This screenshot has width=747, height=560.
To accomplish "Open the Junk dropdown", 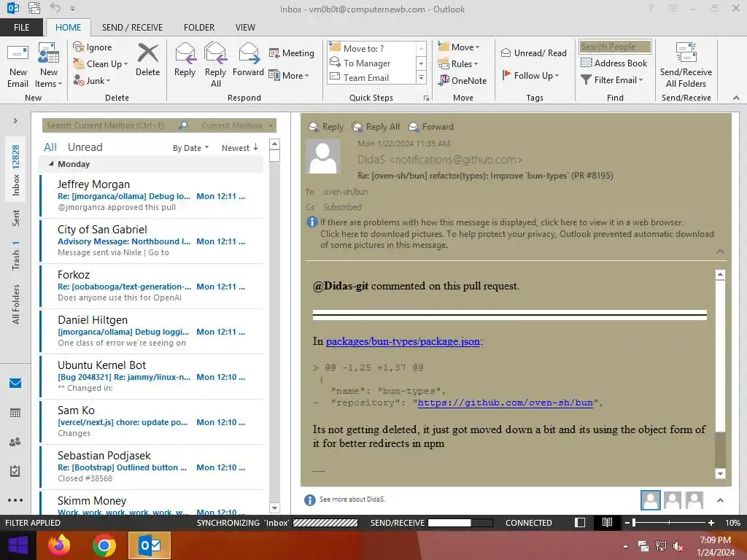I will click(x=91, y=80).
